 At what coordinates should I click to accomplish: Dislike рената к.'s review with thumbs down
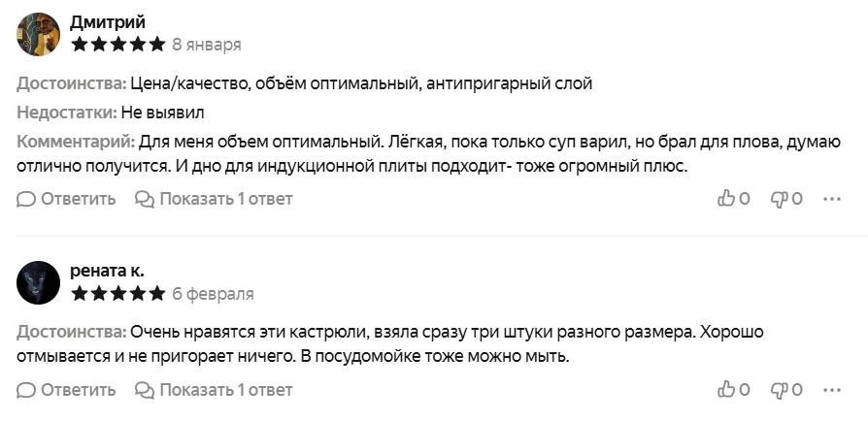pyautogui.click(x=779, y=390)
